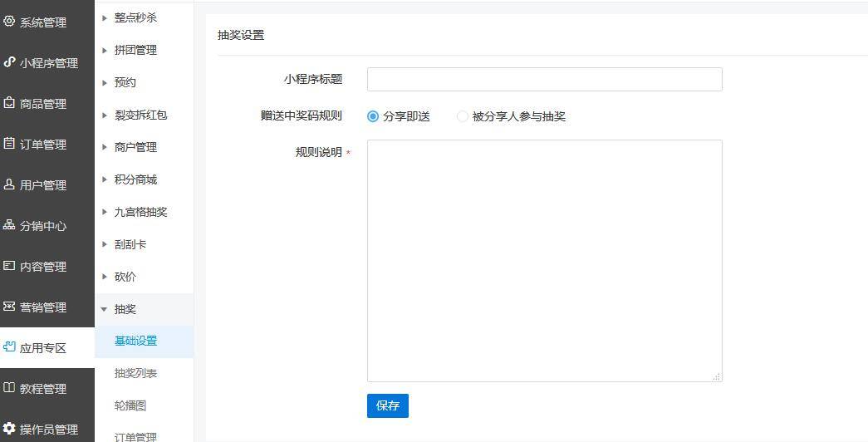Open the 砍价 menu label

point(125,277)
